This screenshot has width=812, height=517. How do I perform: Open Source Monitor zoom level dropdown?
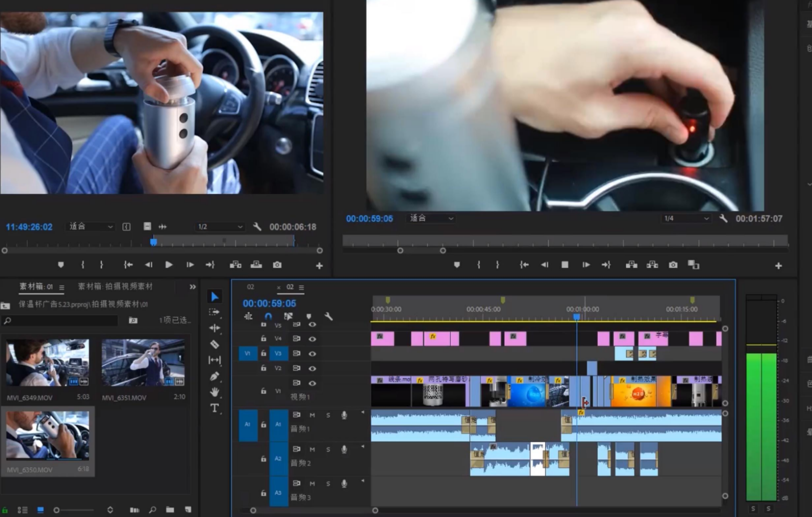90,226
